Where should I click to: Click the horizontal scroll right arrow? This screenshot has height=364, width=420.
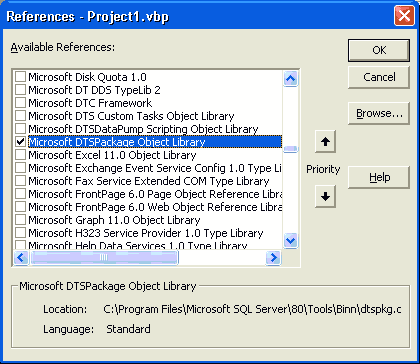(273, 258)
